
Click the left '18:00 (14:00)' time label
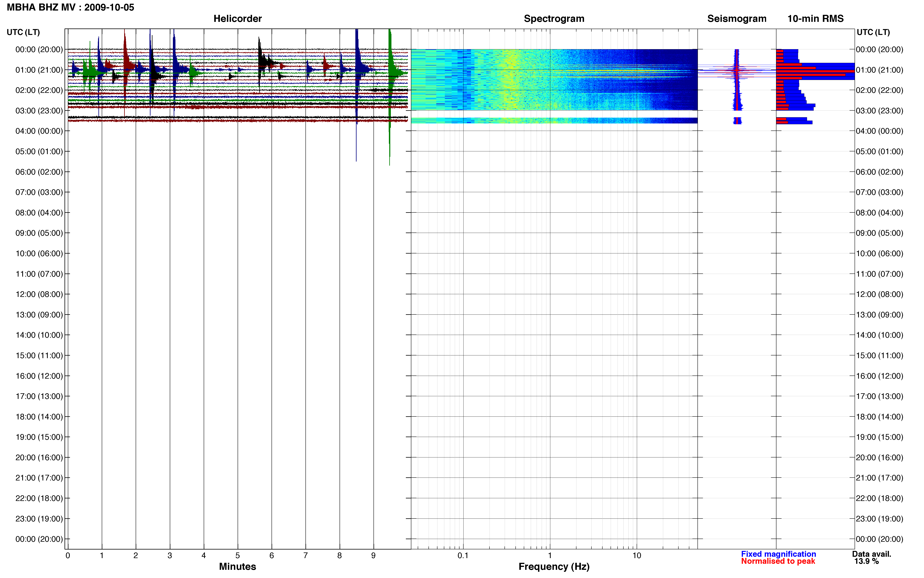click(x=39, y=417)
